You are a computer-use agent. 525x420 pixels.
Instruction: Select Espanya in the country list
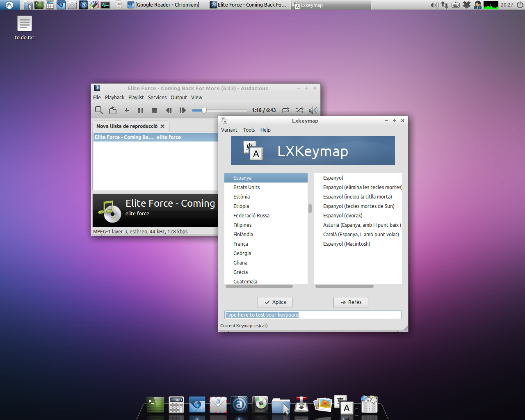tap(266, 178)
